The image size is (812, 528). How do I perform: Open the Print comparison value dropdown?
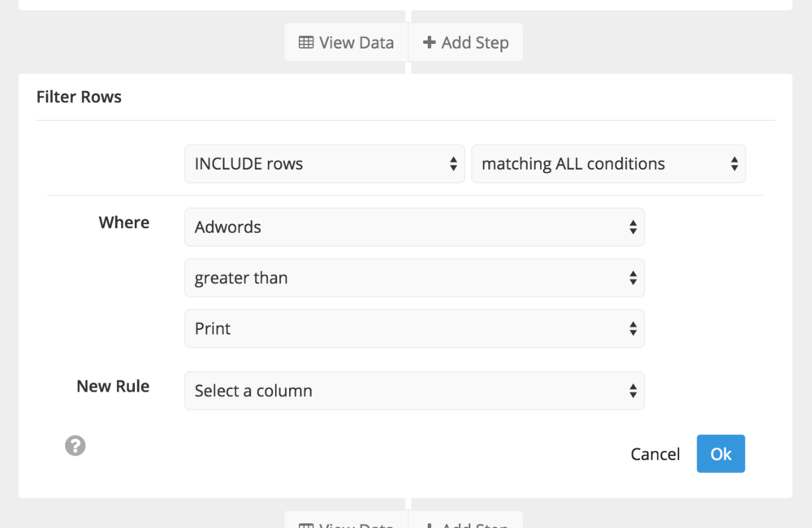pos(414,328)
